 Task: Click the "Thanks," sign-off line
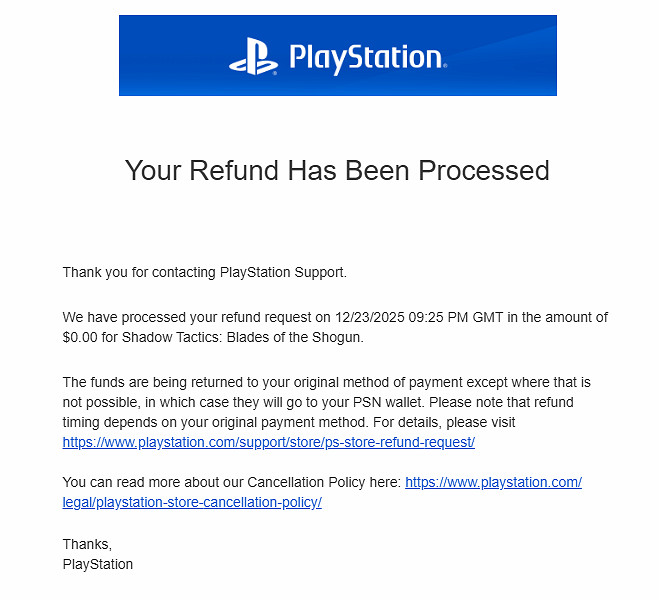click(x=88, y=544)
